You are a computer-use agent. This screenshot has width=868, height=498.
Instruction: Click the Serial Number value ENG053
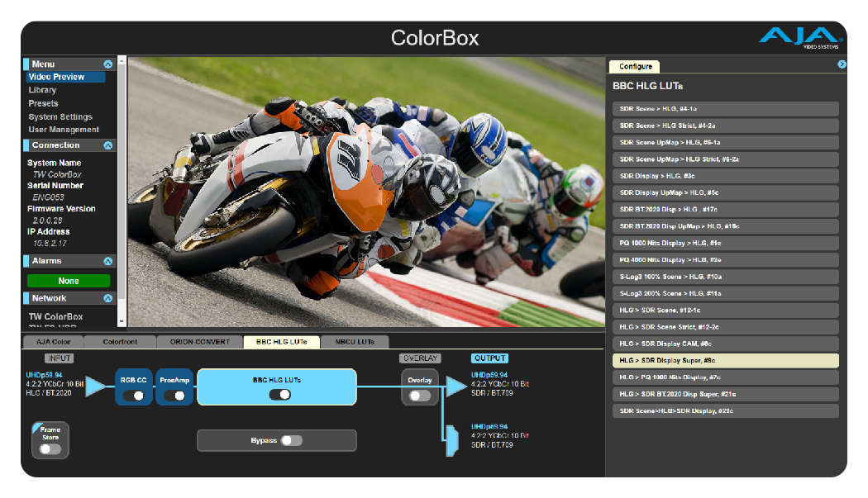click(48, 197)
